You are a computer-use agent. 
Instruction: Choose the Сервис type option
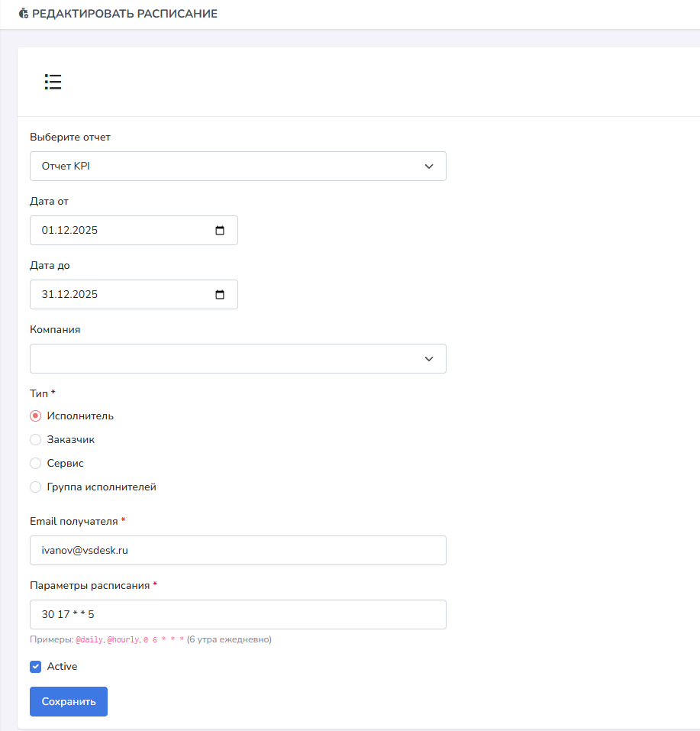pyautogui.click(x=35, y=464)
